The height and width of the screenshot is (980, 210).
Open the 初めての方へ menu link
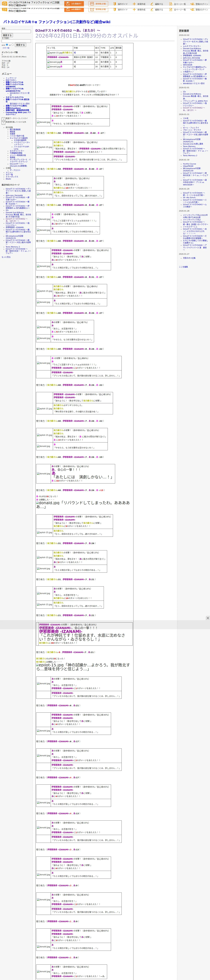[x=11, y=80]
